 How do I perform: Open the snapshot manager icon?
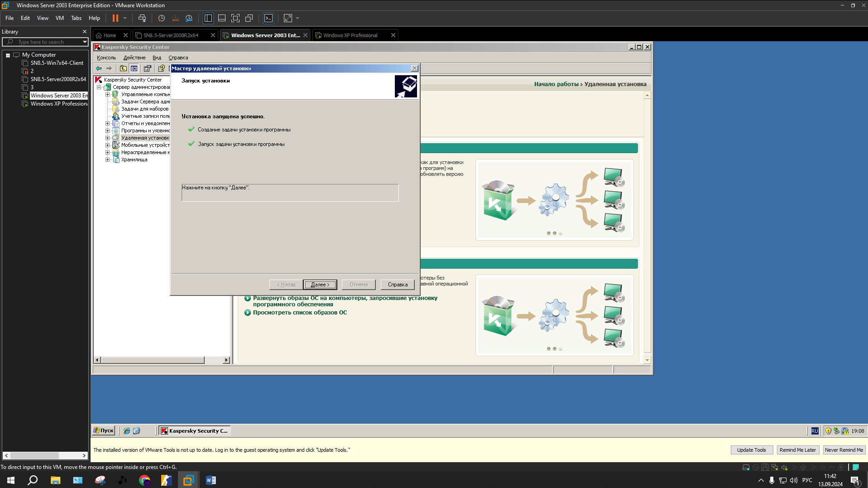pyautogui.click(x=189, y=18)
